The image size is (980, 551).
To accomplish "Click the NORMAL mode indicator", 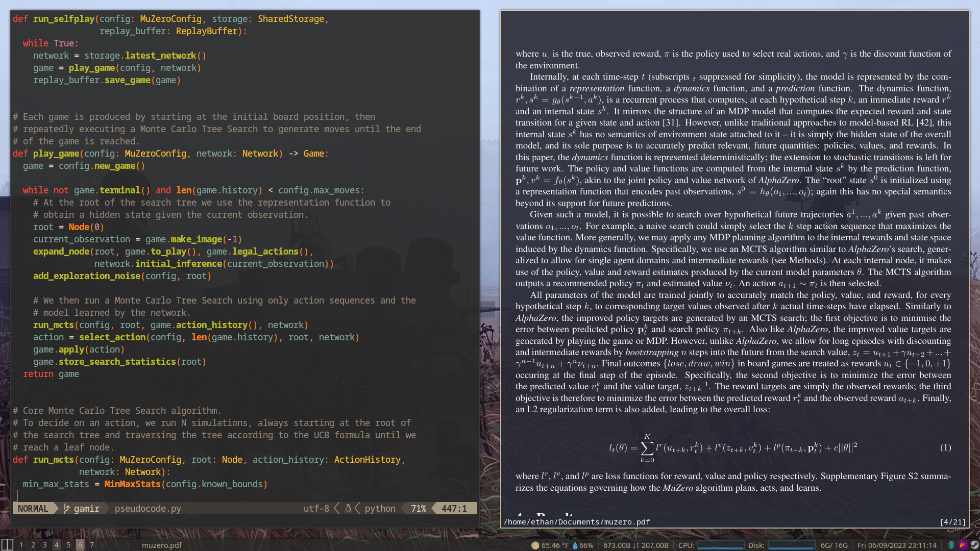I will pos(33,508).
